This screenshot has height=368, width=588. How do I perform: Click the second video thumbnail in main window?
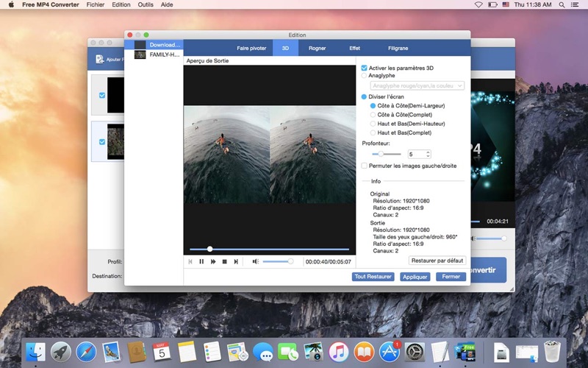click(x=115, y=141)
